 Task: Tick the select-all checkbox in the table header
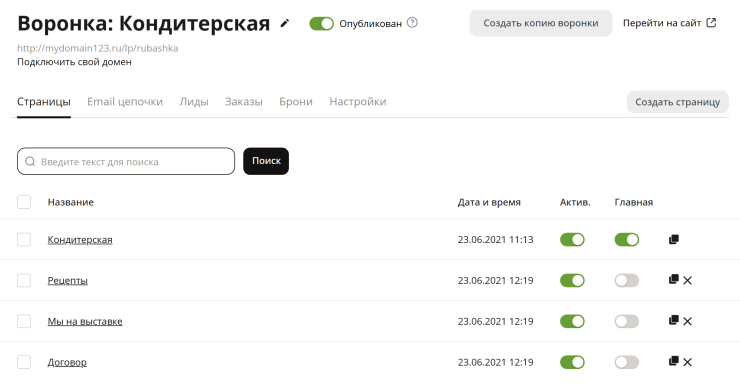coord(24,202)
